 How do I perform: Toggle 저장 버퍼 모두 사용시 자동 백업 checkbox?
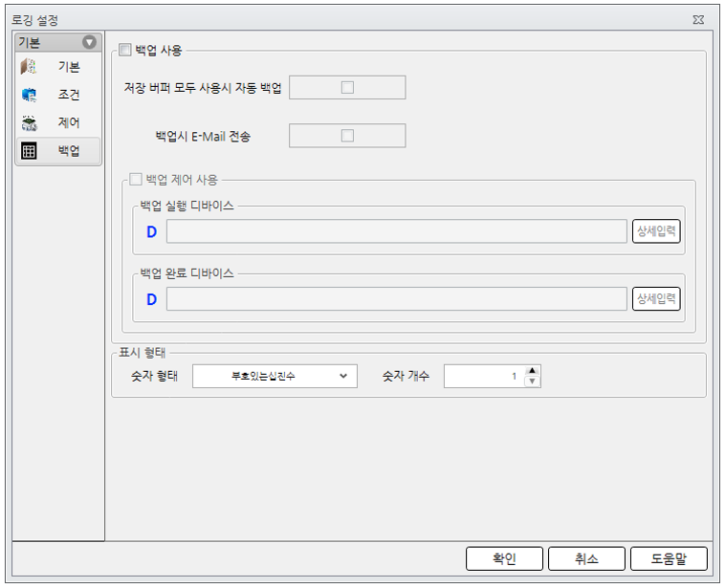(347, 87)
